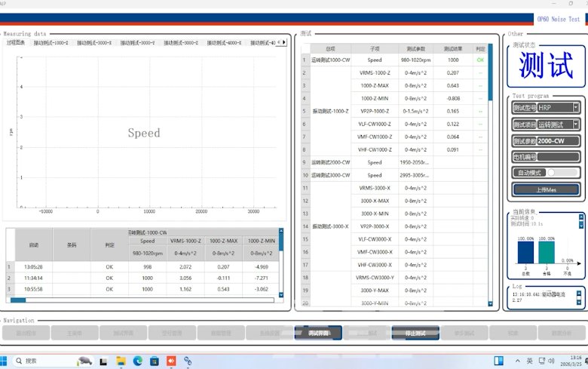Click the test list vertical scrollbar thumb
Screen dimensions: 588x369
[x=490, y=72]
